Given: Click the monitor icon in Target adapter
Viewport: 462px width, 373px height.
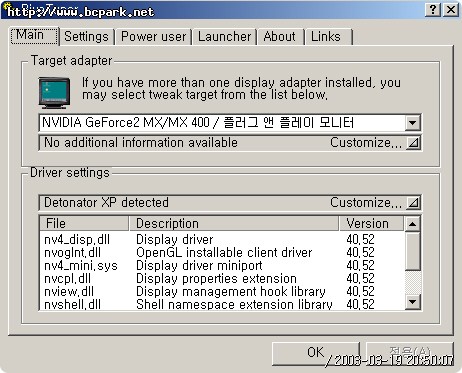Looking at the screenshot, I should click(x=54, y=93).
